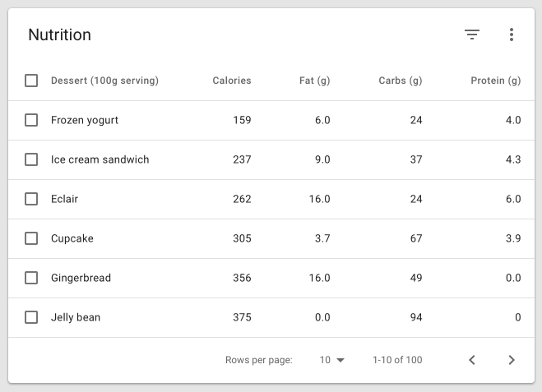Select the Ice cream sandwich checkbox
The width and height of the screenshot is (542, 392).
31,159
